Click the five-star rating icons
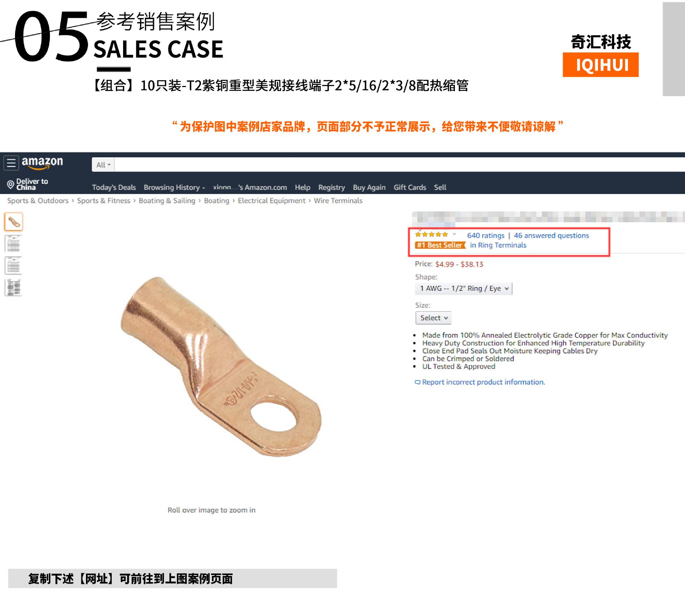The height and width of the screenshot is (616, 685). point(431,235)
